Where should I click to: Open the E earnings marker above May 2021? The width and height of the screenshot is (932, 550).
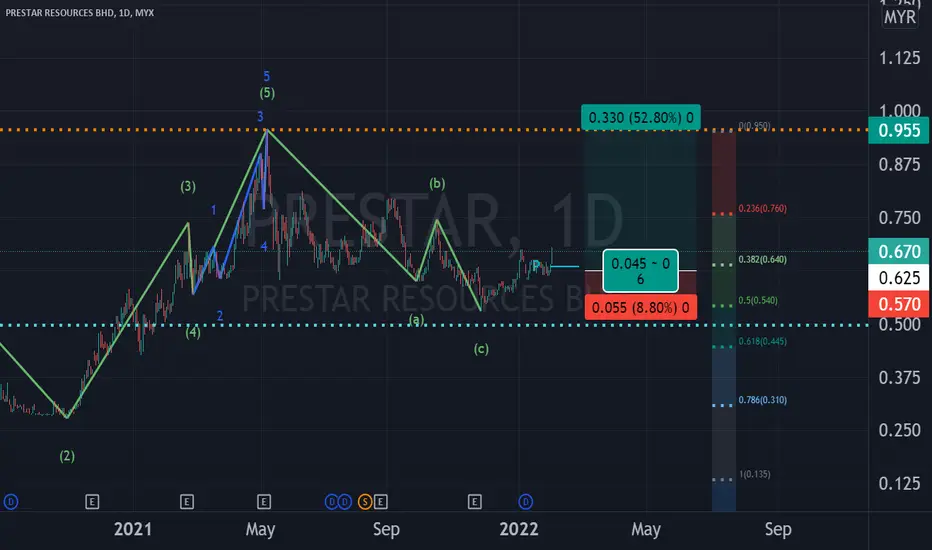(264, 502)
